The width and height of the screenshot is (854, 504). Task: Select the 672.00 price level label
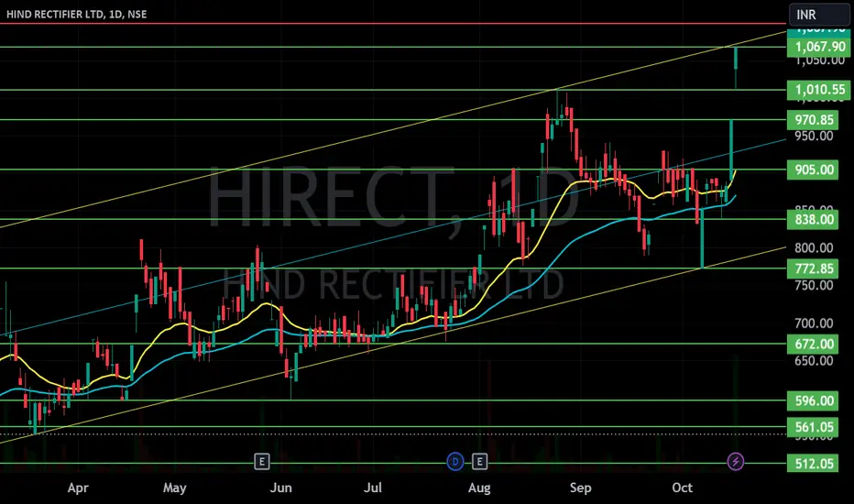tap(813, 345)
